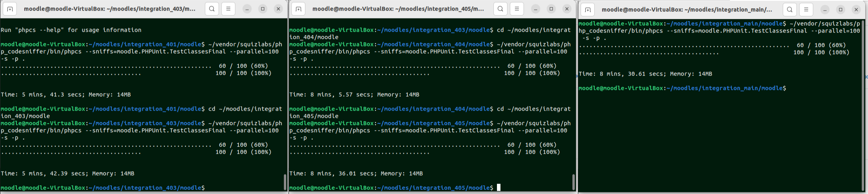This screenshot has width=868, height=194.
Task: Click scrollbar in integration_main terminal
Action: tap(863, 105)
